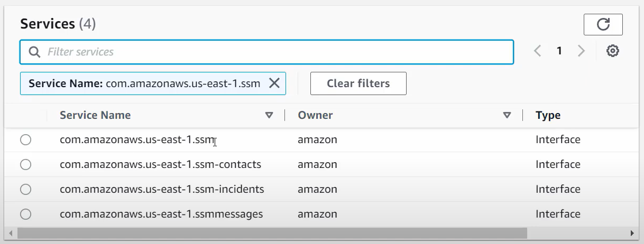Viewport: 644px width, 244px height.
Task: Click the scrollbar right arrow
Action: coord(631,233)
